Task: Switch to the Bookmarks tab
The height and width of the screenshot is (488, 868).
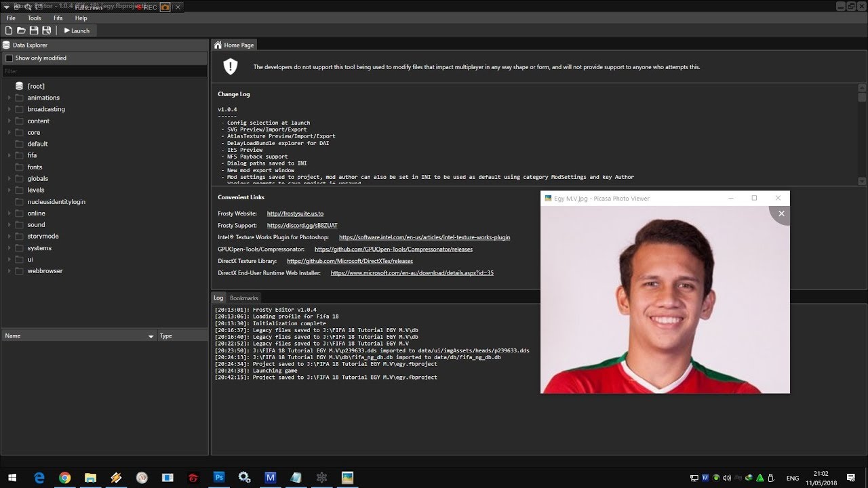Action: point(243,298)
